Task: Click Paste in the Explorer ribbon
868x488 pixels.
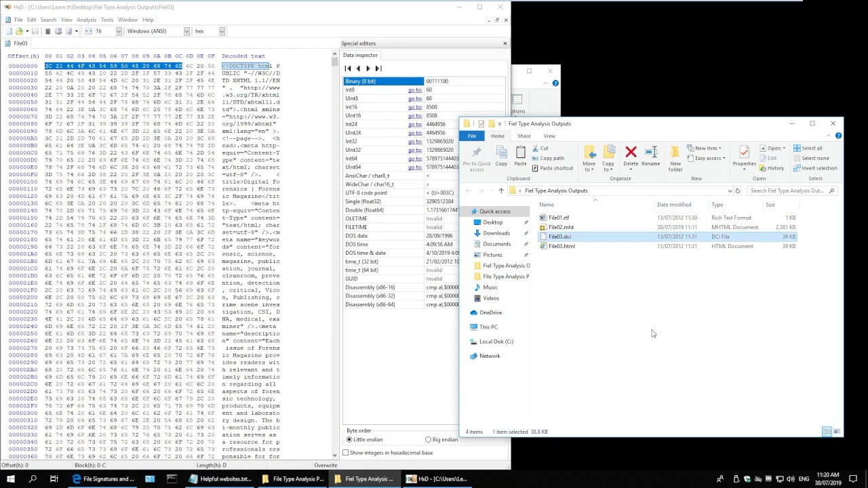Action: click(x=520, y=156)
